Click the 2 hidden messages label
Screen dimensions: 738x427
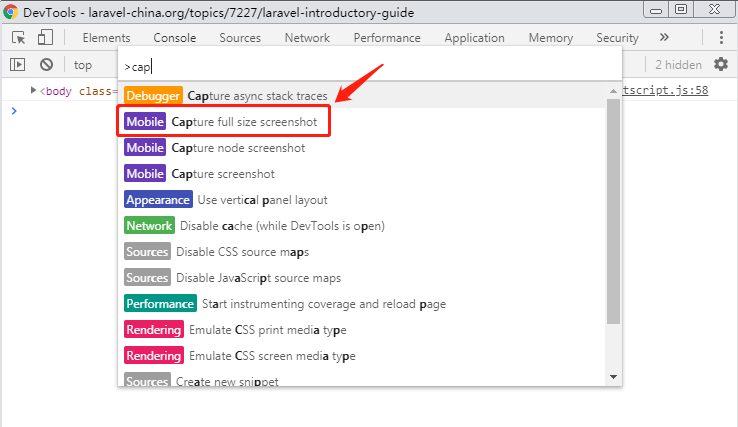678,64
